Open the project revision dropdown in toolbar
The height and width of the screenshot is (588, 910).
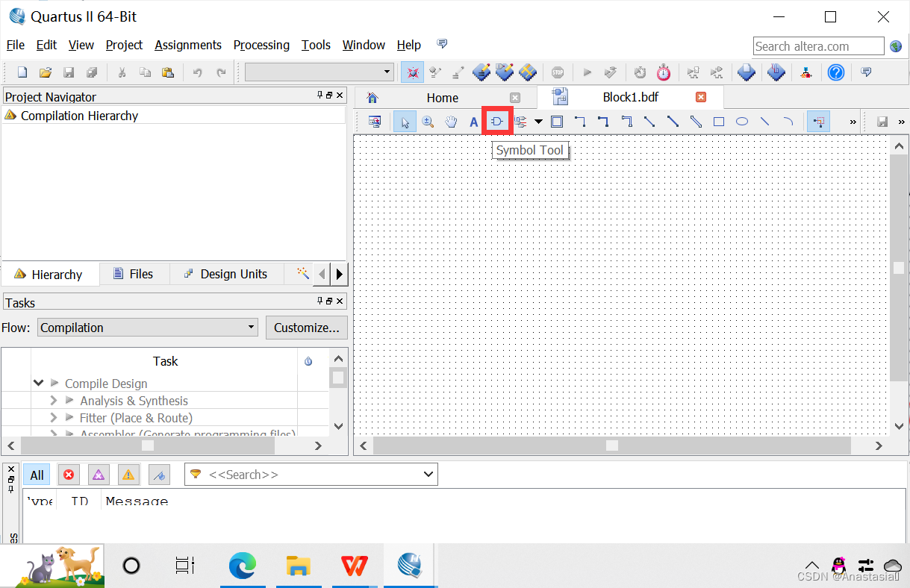387,72
